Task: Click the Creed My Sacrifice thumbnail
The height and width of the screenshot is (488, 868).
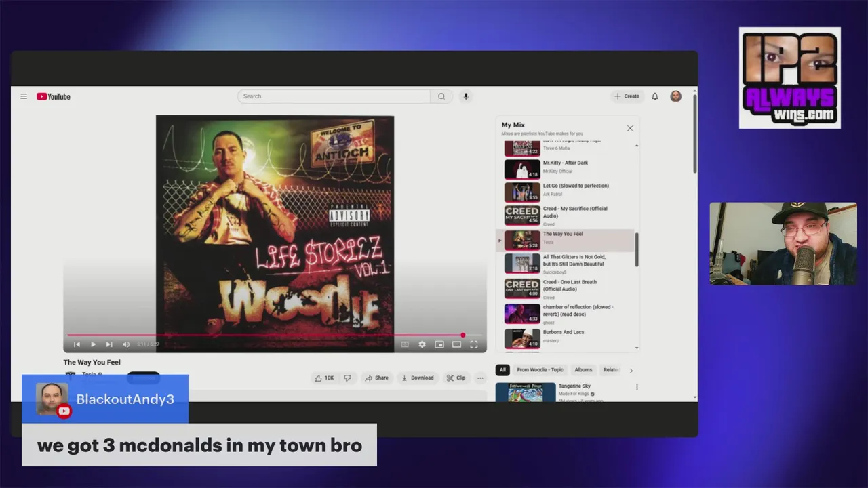Action: point(522,216)
